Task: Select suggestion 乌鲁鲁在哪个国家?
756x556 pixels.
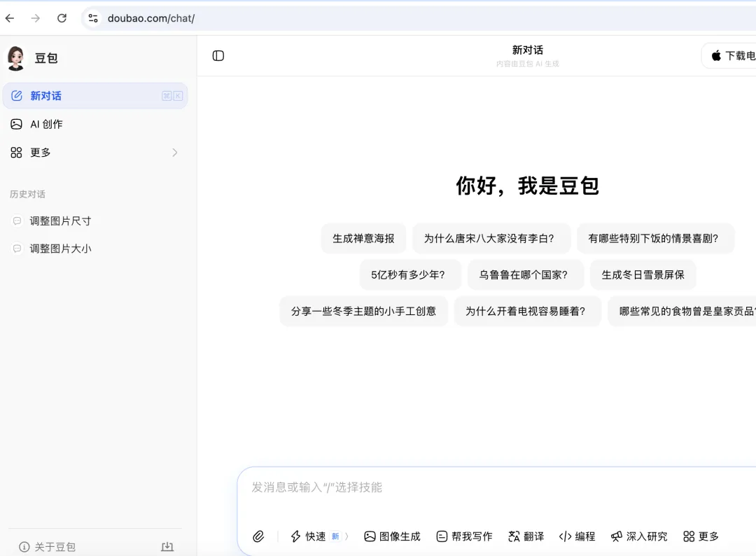Action: 526,275
